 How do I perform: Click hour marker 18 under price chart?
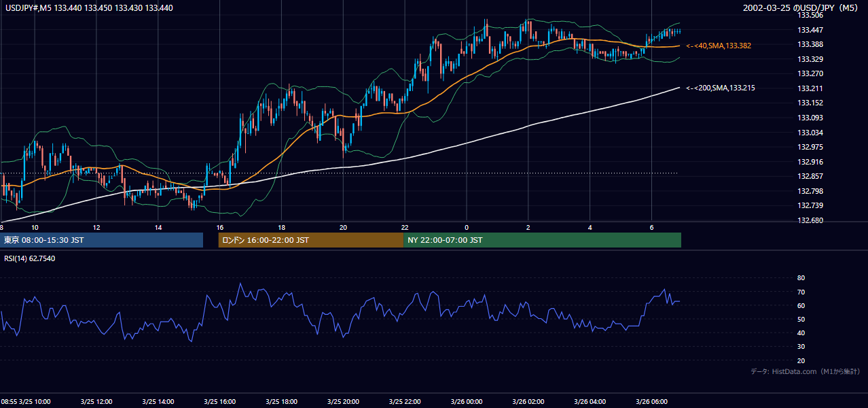click(281, 227)
